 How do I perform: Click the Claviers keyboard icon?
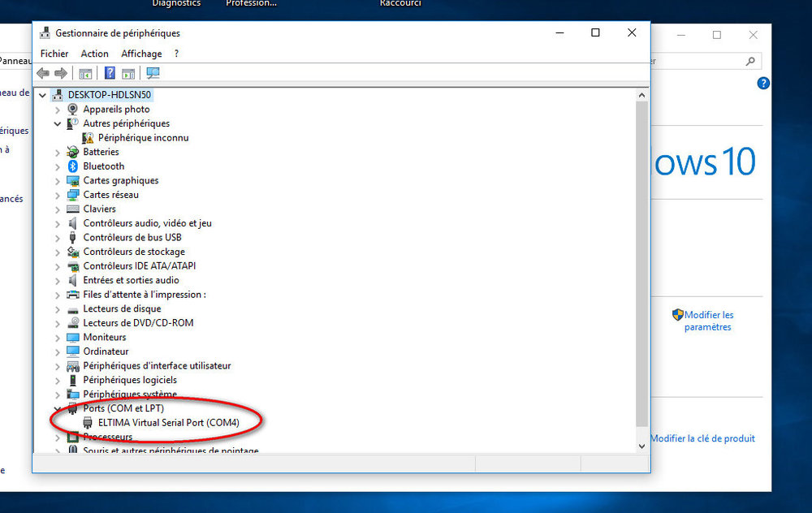click(x=73, y=209)
